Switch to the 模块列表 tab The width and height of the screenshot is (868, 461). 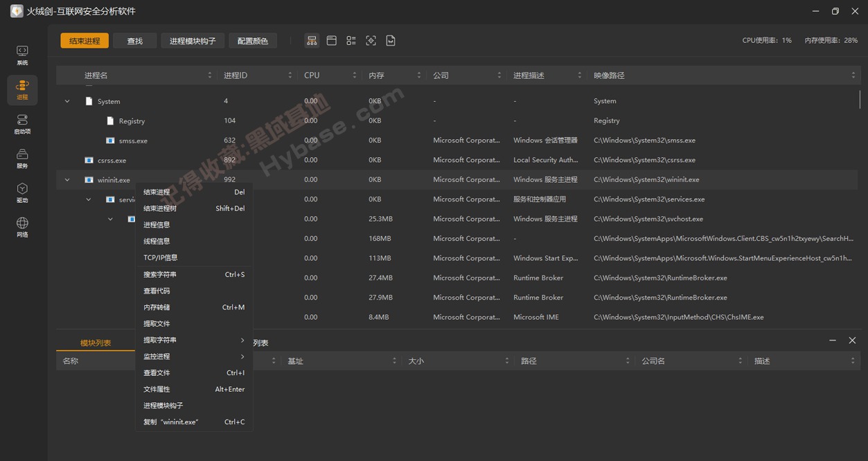point(96,343)
